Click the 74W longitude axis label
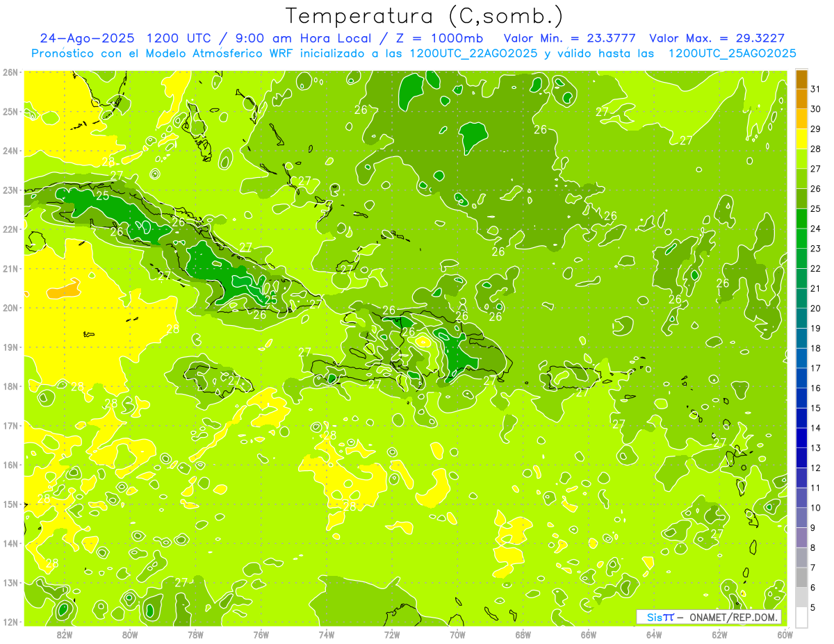Viewport: 834px width, 644px height. point(327,635)
